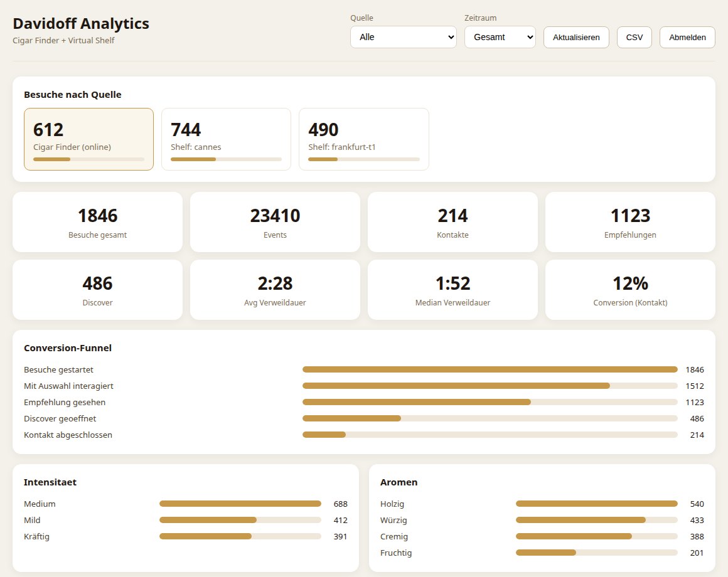Viewport: 728px width, 577px height.
Task: Click the Besuche gestartet funnel label
Action: pyautogui.click(x=58, y=369)
